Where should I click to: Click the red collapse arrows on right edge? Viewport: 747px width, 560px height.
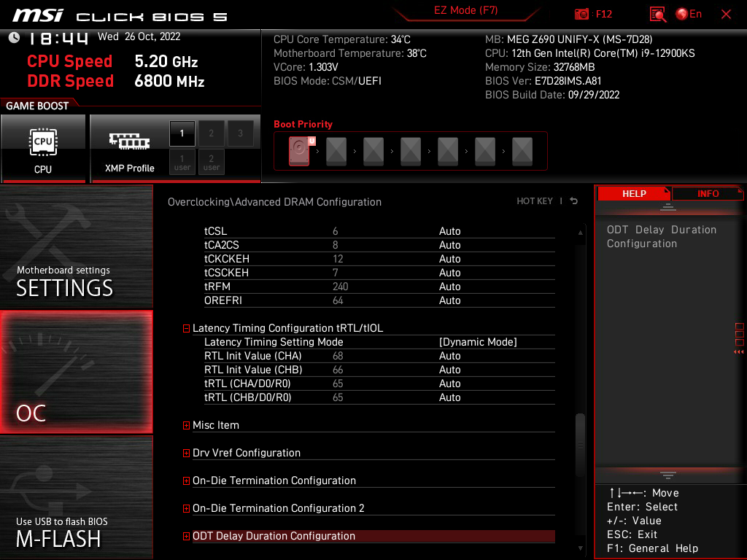pyautogui.click(x=738, y=352)
